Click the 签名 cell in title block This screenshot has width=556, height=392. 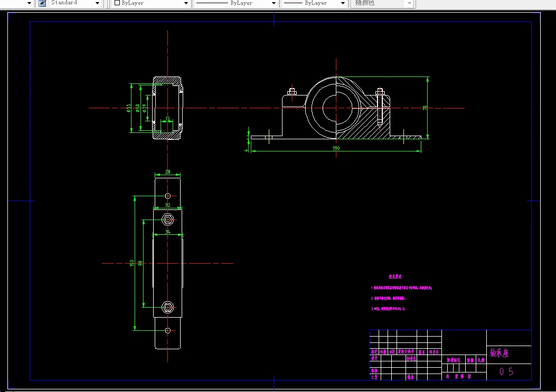[x=421, y=352]
